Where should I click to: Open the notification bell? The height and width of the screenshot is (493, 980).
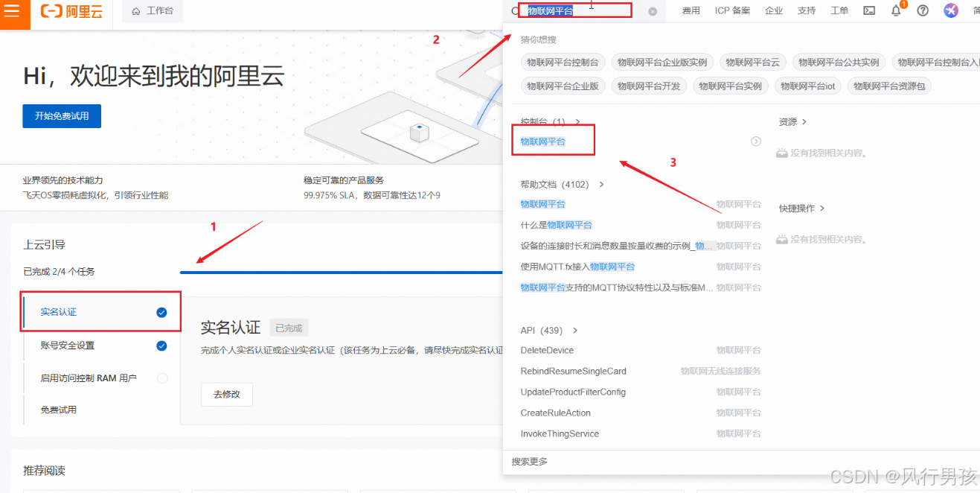coord(896,10)
